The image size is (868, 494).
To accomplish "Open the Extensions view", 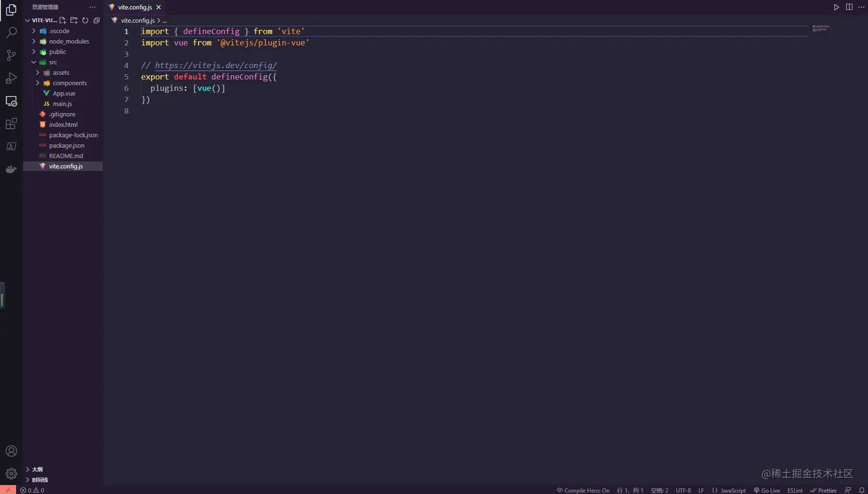I will [x=11, y=123].
